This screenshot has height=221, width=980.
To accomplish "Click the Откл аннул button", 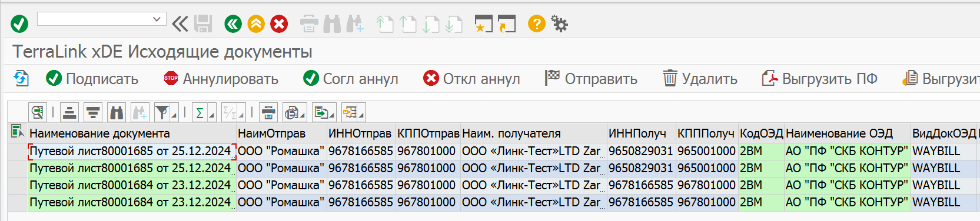I will [471, 79].
